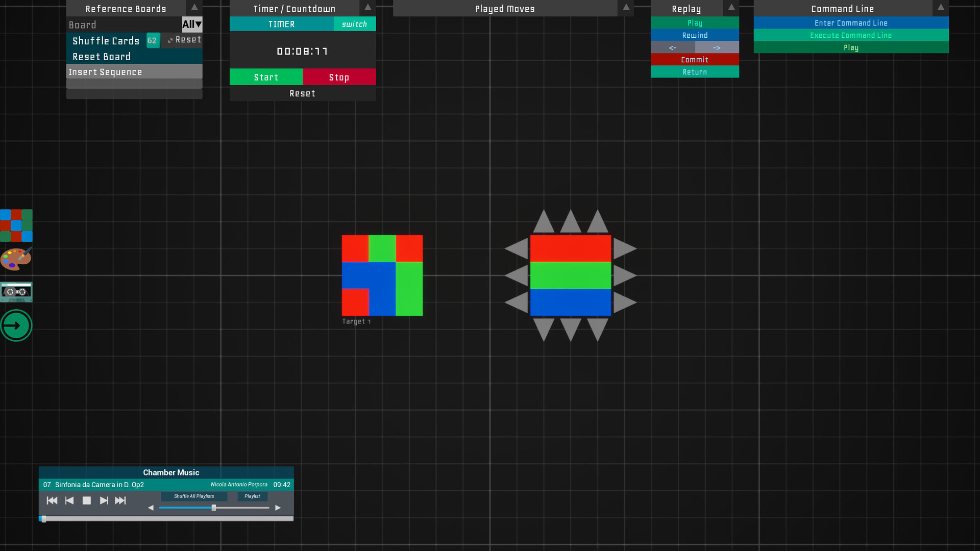Image resolution: width=980 pixels, height=551 pixels.
Task: Adjust the music volume slider
Action: tap(213, 508)
